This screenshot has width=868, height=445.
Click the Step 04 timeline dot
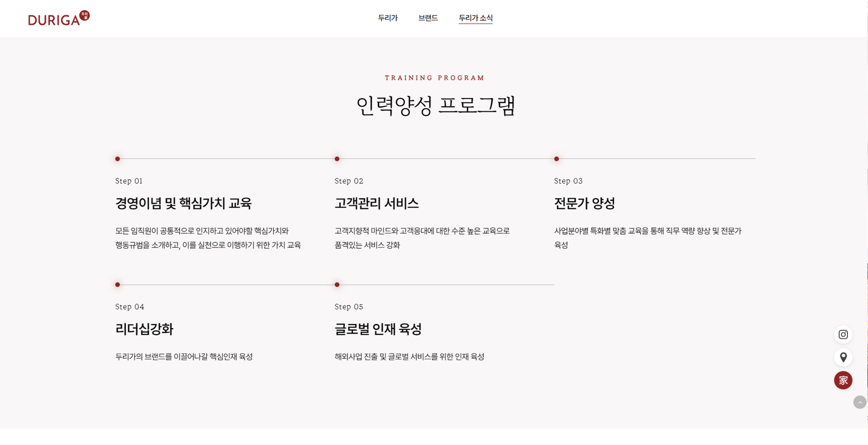(x=118, y=285)
